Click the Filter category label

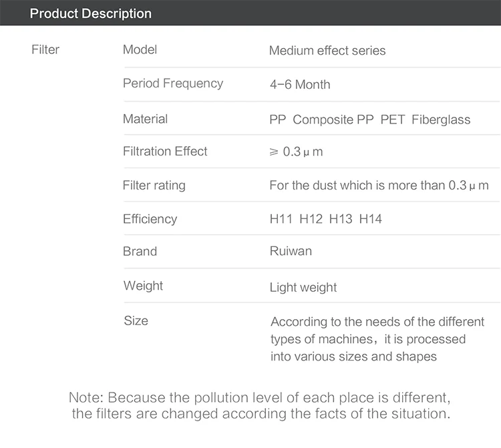click(x=45, y=49)
